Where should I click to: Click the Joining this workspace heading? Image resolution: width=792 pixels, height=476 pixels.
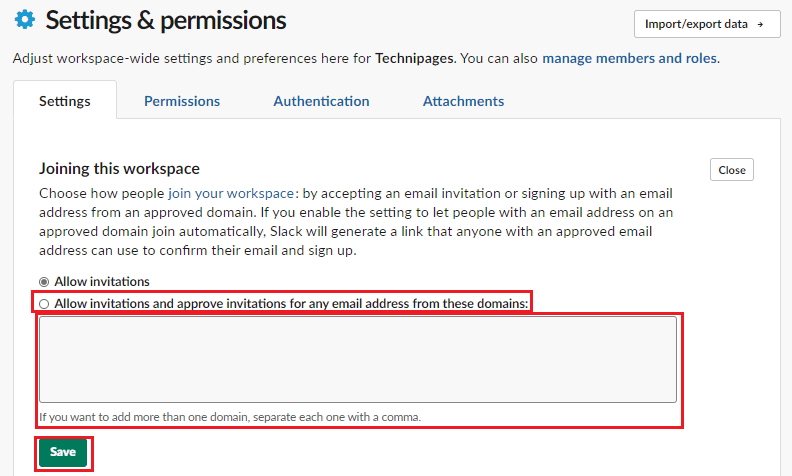[119, 169]
